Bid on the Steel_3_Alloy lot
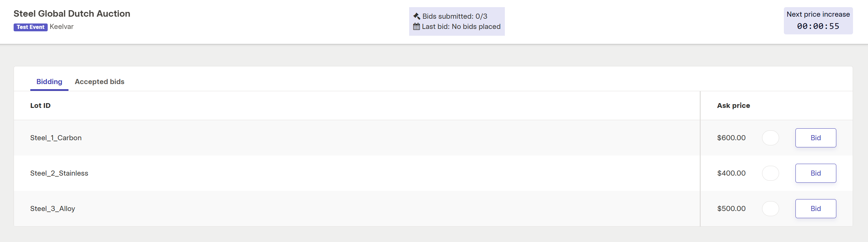Screen dimensions: 868x242 click(x=816, y=209)
